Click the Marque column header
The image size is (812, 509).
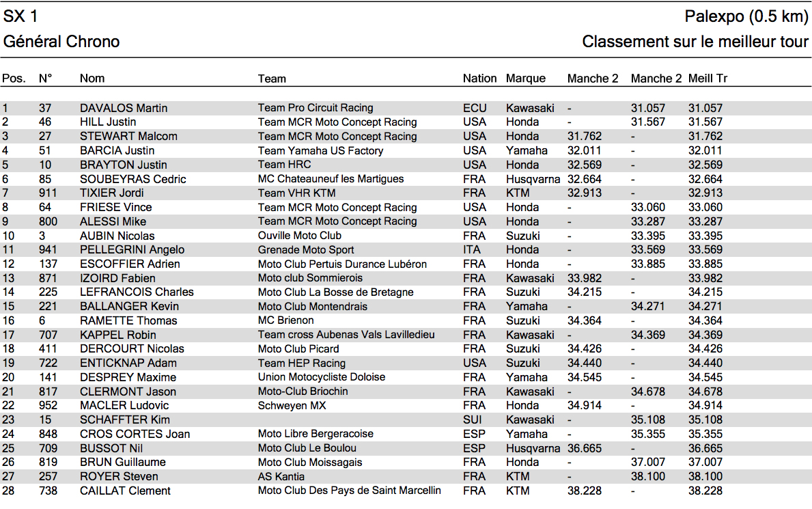coord(526,79)
